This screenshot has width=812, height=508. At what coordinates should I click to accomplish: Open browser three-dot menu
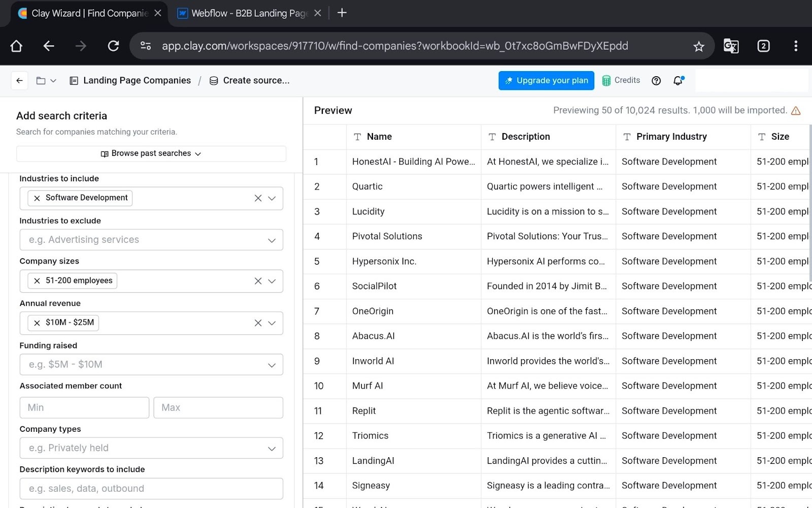click(795, 46)
